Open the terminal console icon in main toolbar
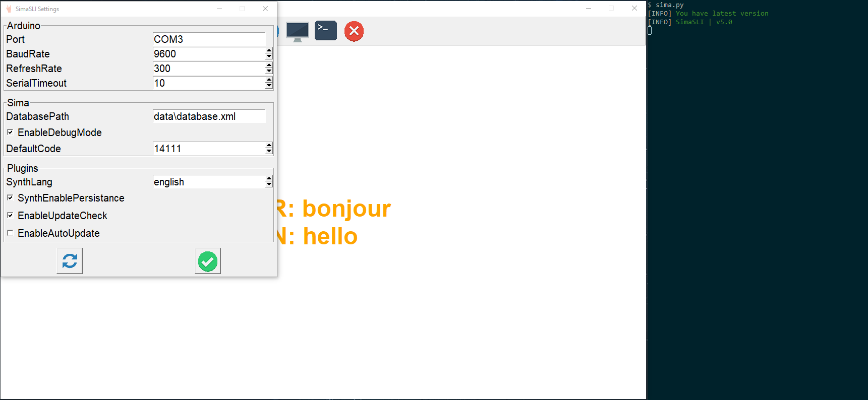Image resolution: width=868 pixels, height=400 pixels. tap(326, 31)
